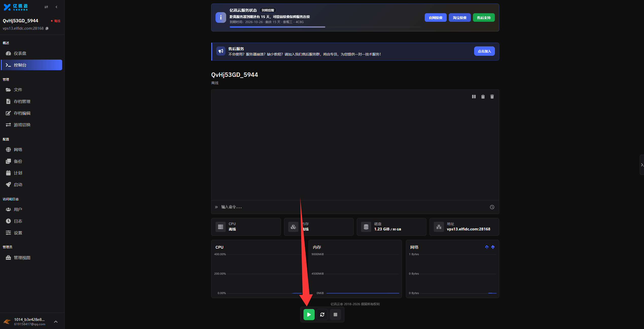Copy console log with clipboard icon

point(483,97)
